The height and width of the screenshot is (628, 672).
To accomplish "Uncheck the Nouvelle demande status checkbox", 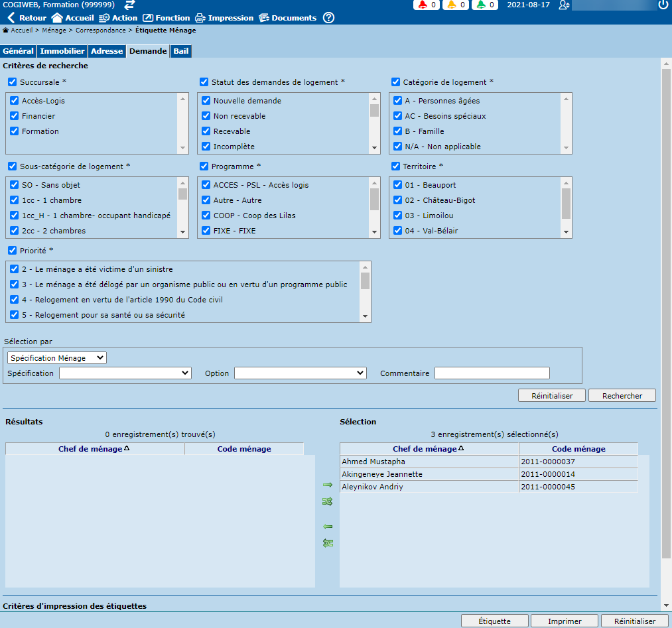I will click(206, 101).
